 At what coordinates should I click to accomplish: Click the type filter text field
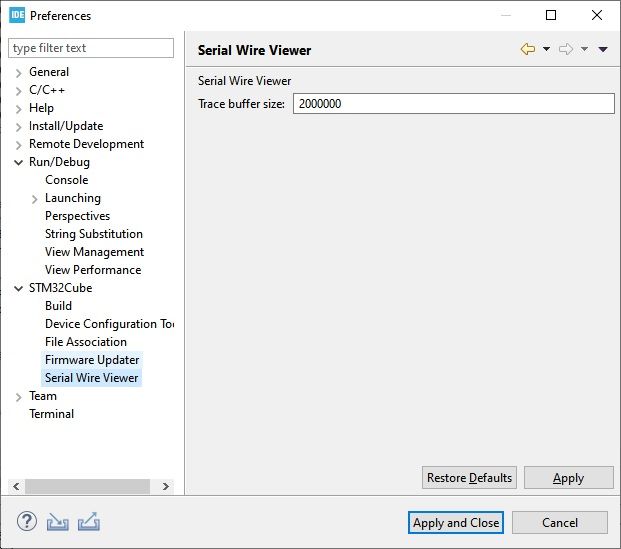[91, 48]
